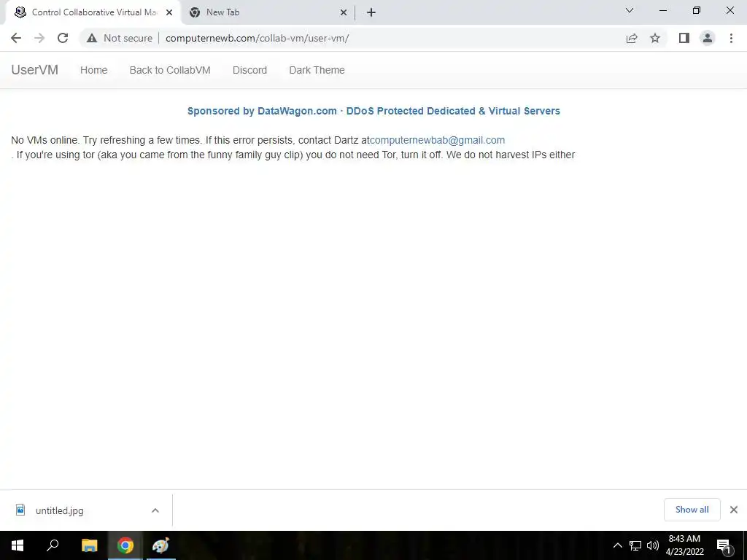This screenshot has width=747, height=560.
Task: Open the Chrome profile avatar
Action: 708,38
